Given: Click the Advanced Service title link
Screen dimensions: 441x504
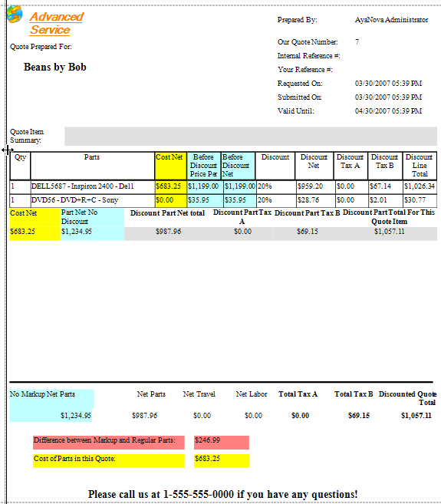Looking at the screenshot, I should 56,23.
